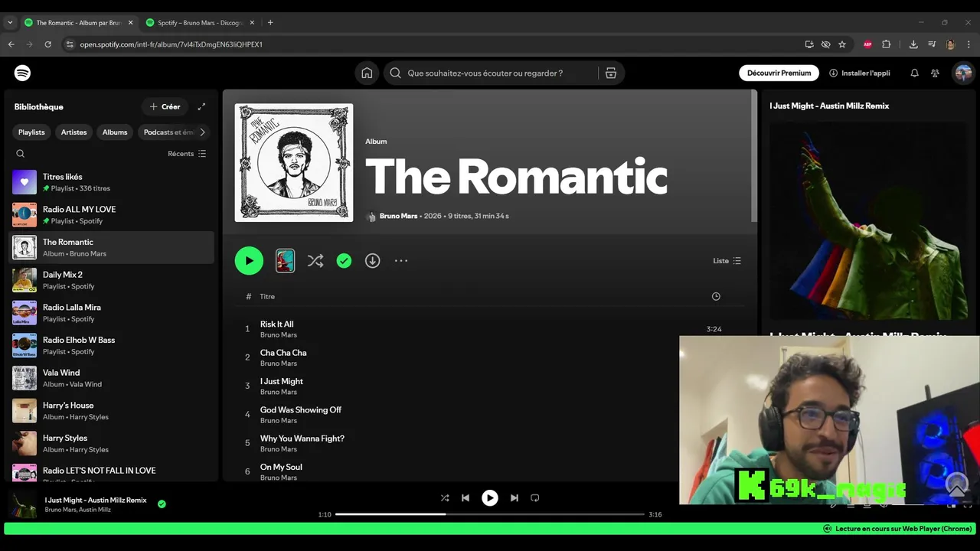
Task: Open Harry's House album
Action: (112, 411)
